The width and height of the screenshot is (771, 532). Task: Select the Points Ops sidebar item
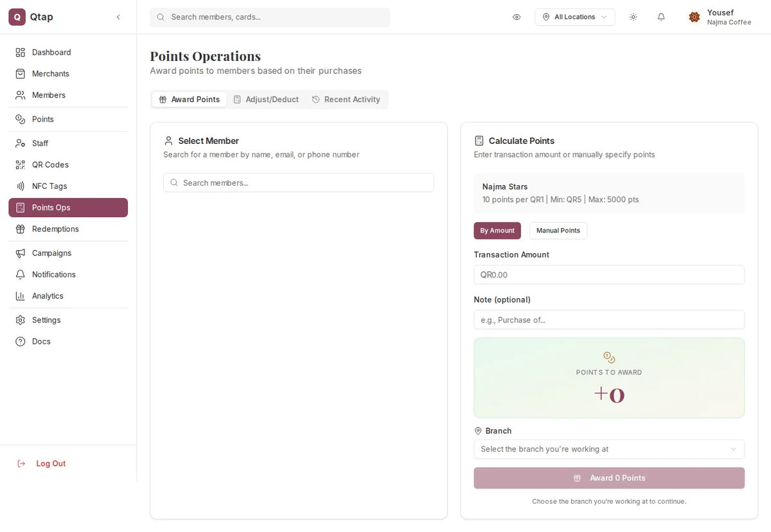coord(68,208)
